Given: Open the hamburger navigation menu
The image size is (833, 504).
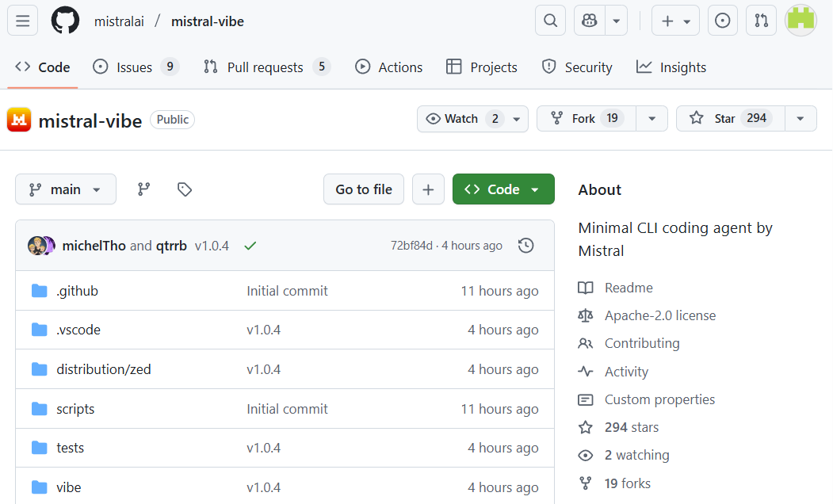Looking at the screenshot, I should (22, 21).
